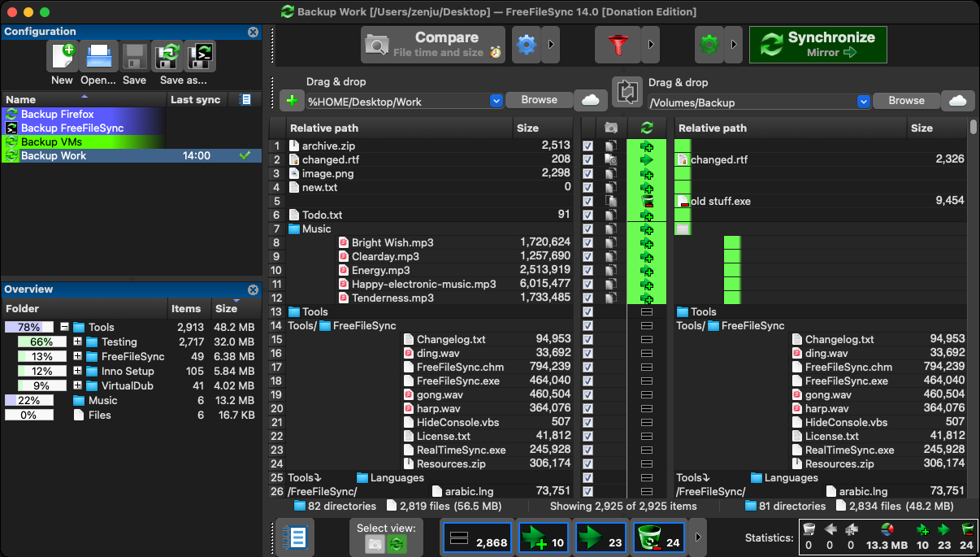Viewport: 980px width, 557px height.
Task: Open the synchronization settings green gear icon
Action: (x=709, y=45)
